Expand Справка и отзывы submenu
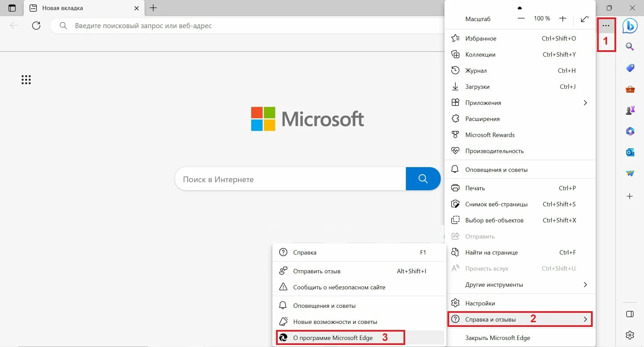 (x=520, y=319)
